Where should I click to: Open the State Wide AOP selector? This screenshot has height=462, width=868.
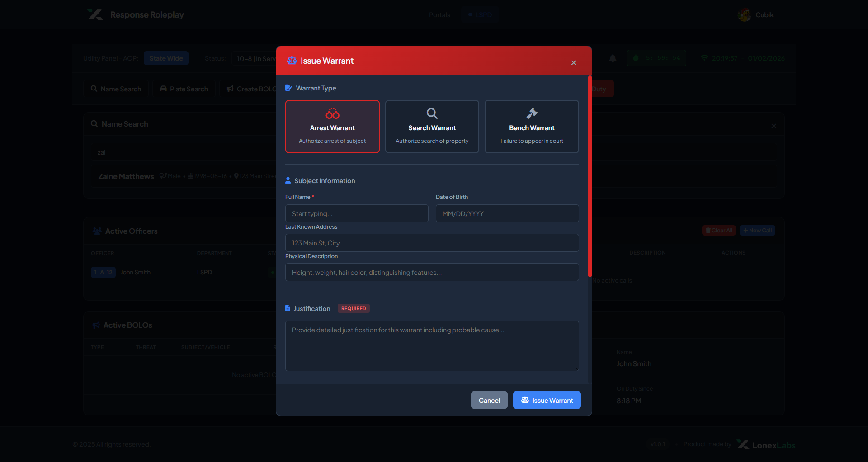pos(166,58)
